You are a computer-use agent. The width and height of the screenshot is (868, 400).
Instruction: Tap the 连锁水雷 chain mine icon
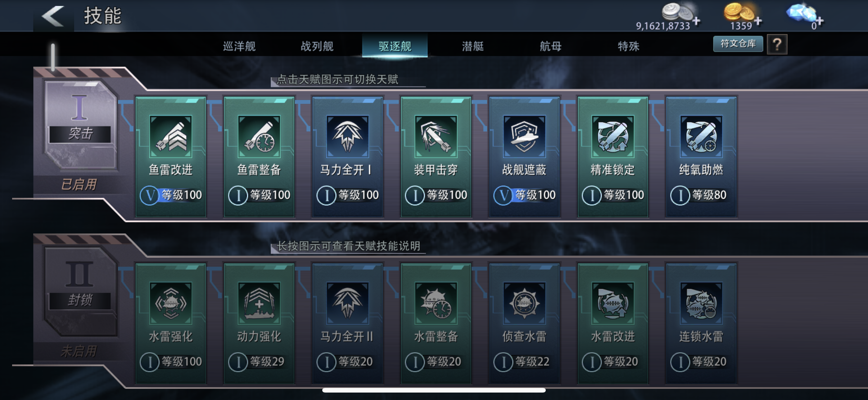click(x=701, y=303)
